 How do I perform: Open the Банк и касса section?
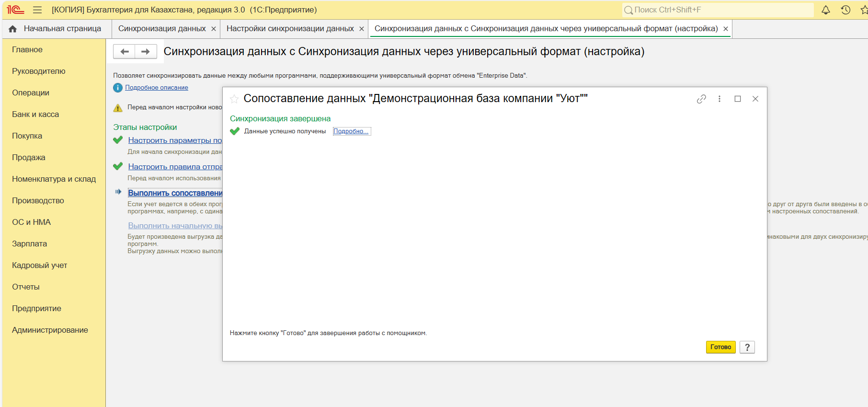tap(35, 115)
